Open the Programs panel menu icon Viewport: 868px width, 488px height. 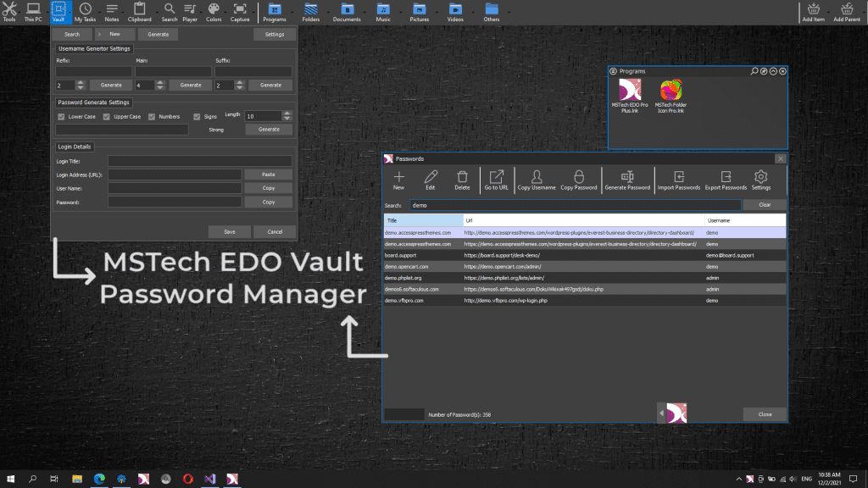[x=763, y=72]
